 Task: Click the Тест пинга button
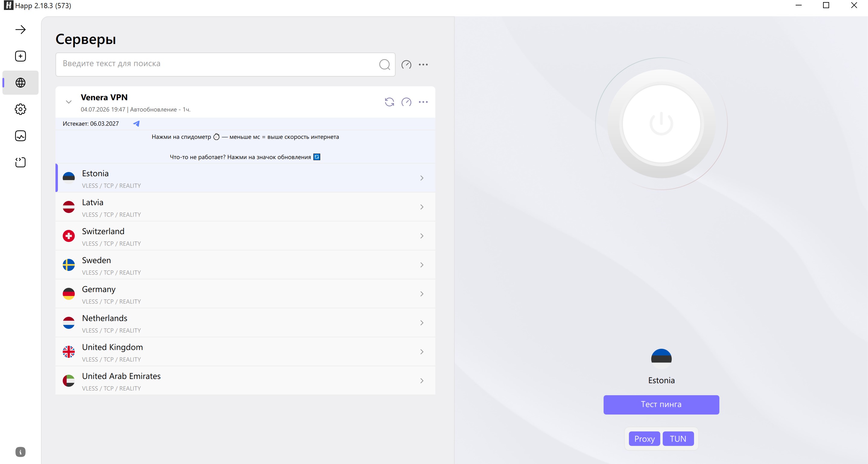(661, 405)
